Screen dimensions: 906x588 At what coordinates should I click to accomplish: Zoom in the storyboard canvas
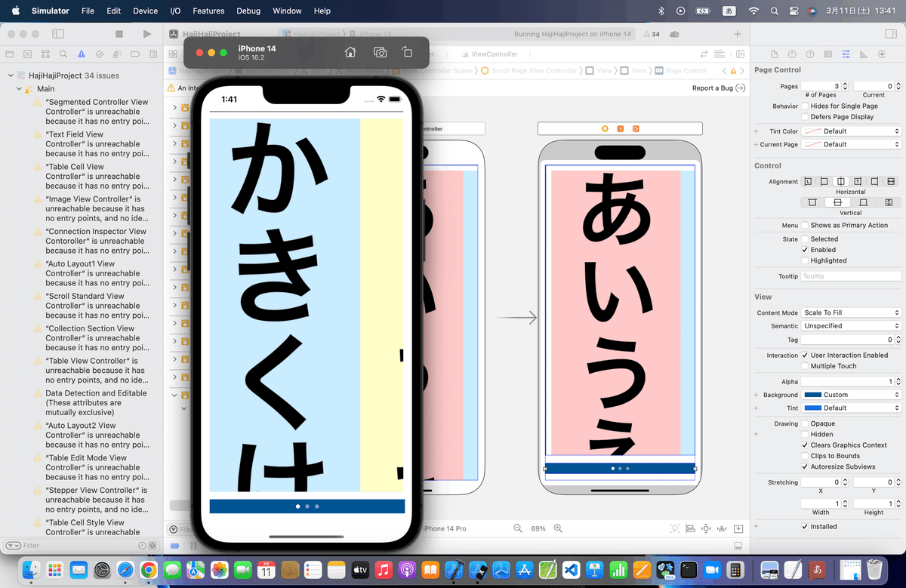(x=558, y=529)
